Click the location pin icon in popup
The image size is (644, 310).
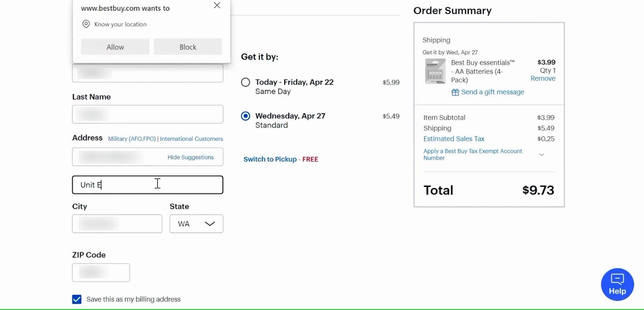(x=86, y=24)
